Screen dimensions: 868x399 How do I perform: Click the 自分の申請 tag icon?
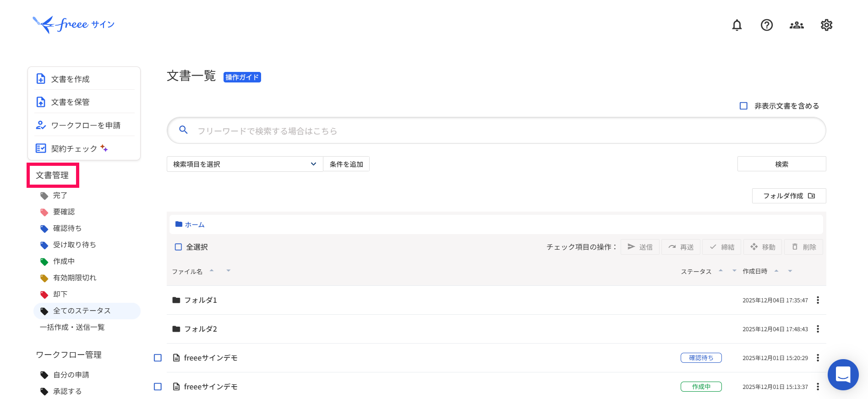click(44, 375)
